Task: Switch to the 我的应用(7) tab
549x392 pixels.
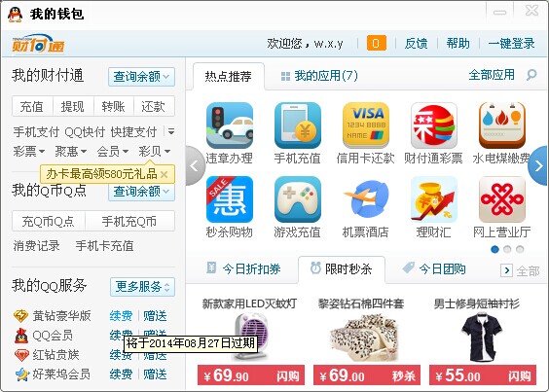Action: click(x=319, y=76)
